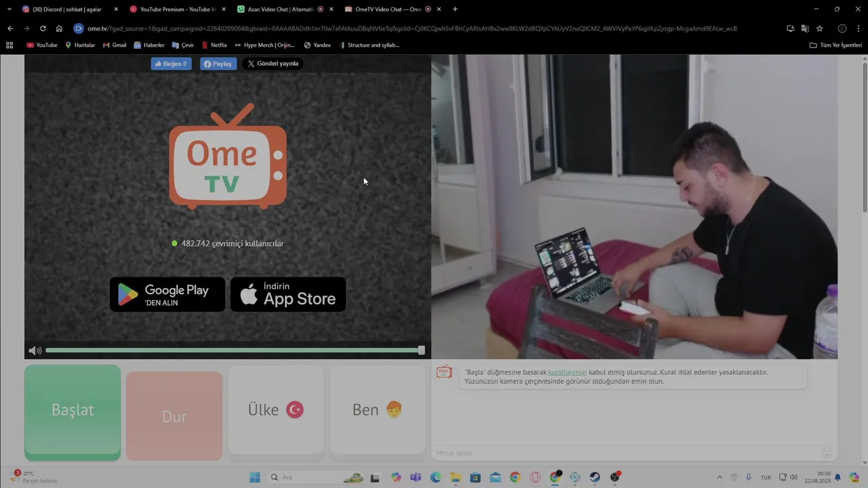Open the Hype Merch bookmark
The height and width of the screenshot is (488, 868).
[264, 45]
